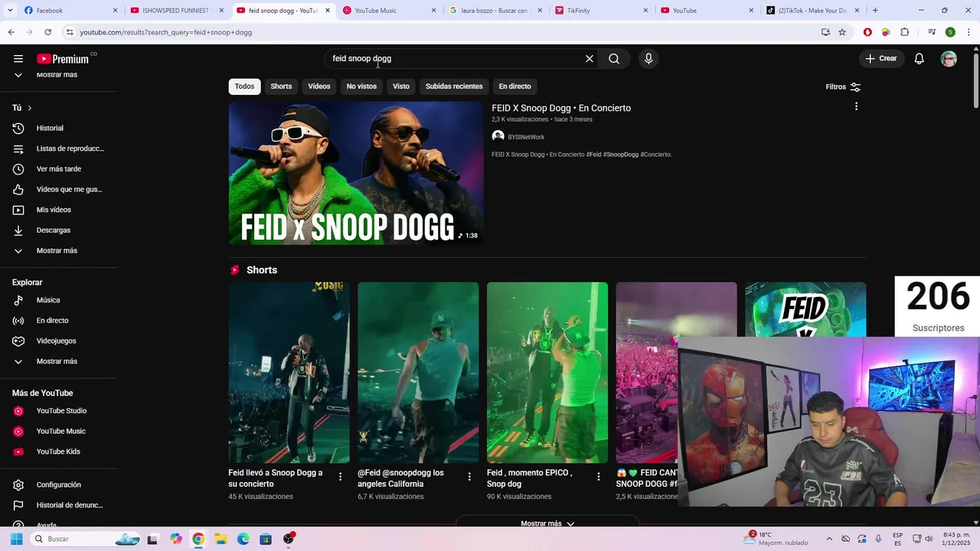Show hidden system tray icons
The height and width of the screenshot is (551, 980).
click(829, 539)
